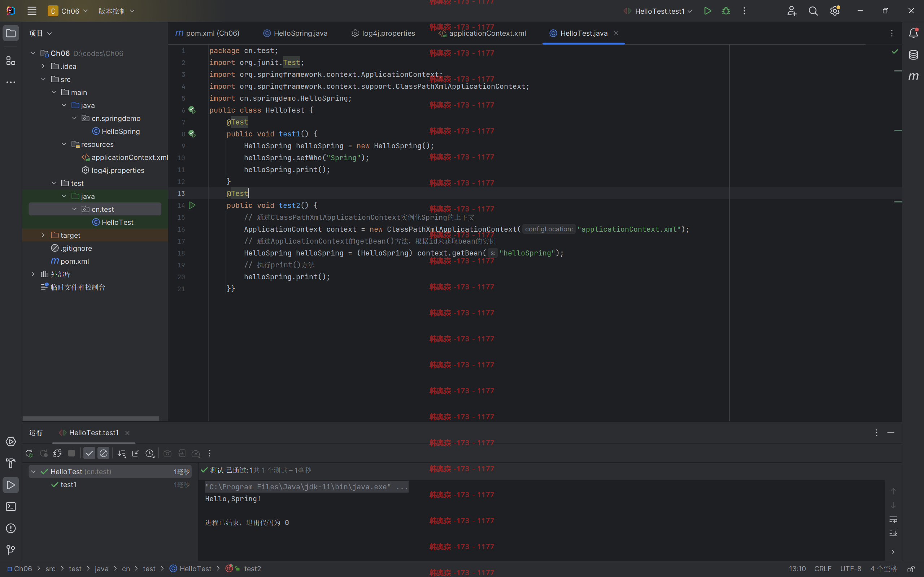Switch to log4j.properties editor tab

383,33
